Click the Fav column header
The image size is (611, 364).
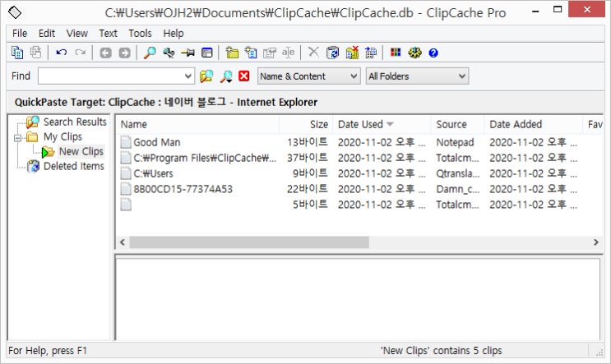(x=594, y=125)
